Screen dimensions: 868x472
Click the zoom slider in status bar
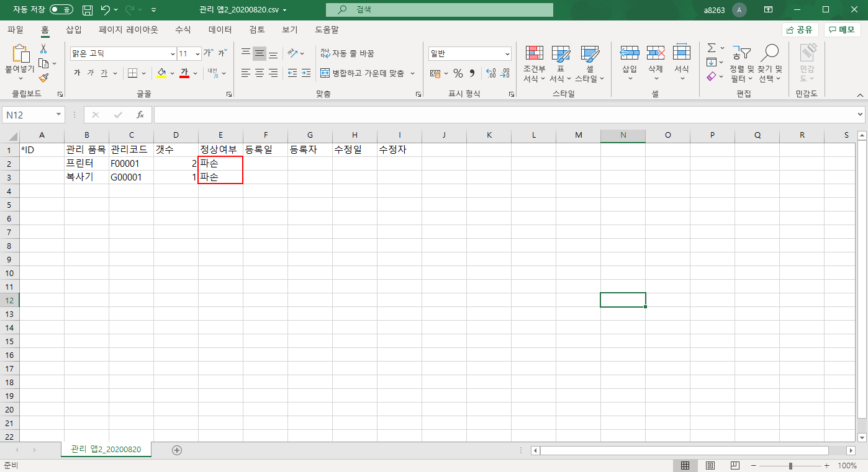(x=790, y=465)
